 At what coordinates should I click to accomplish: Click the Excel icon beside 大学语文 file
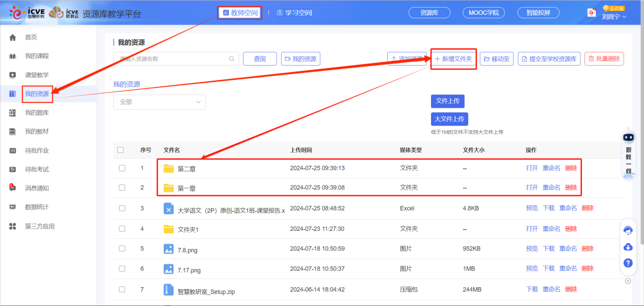point(170,207)
